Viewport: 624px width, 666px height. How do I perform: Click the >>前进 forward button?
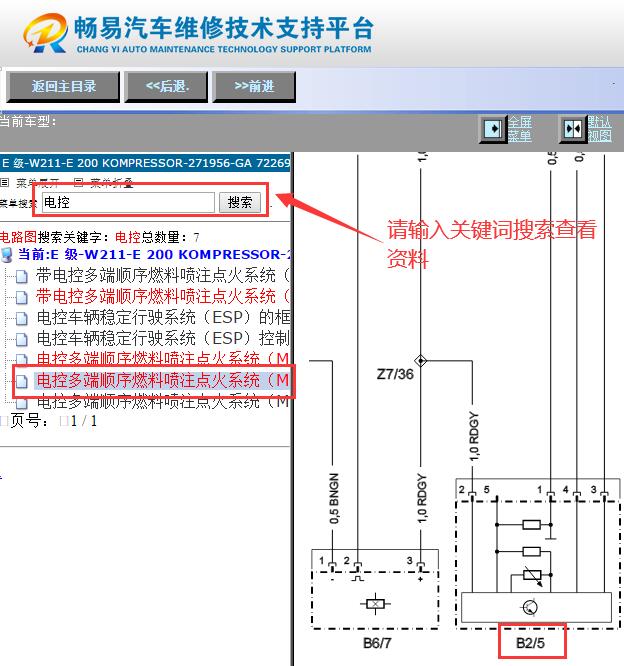pyautogui.click(x=254, y=87)
